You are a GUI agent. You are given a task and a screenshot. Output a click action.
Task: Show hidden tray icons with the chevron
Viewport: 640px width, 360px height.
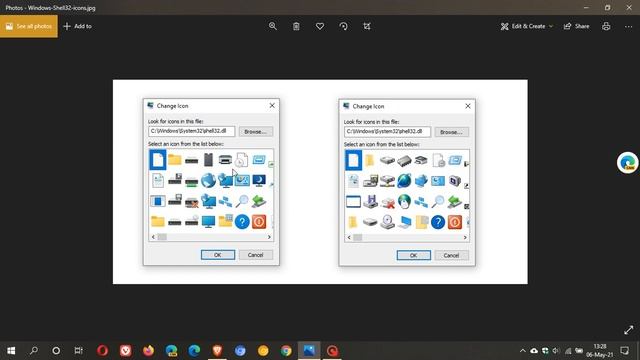pyautogui.click(x=522, y=351)
